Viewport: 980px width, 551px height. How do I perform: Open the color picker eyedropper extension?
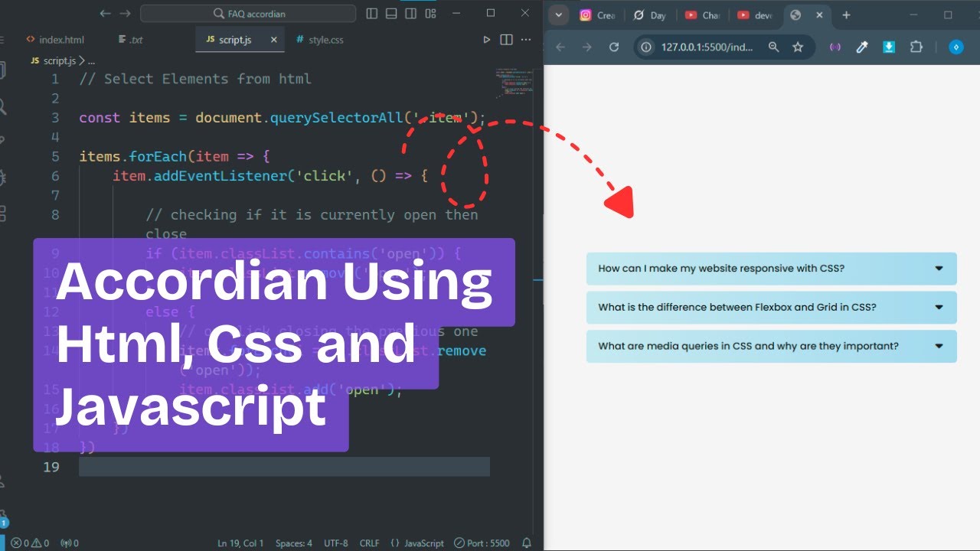click(x=862, y=47)
